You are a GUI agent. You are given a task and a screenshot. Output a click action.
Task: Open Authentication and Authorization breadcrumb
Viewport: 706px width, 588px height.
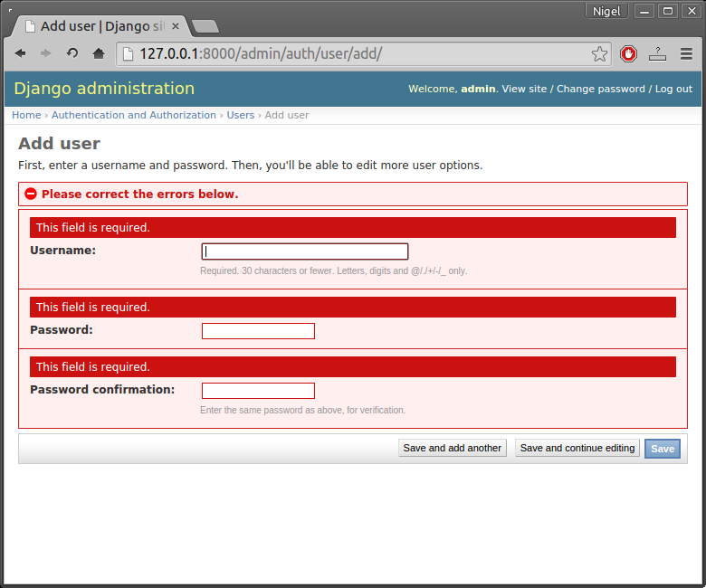[x=134, y=115]
